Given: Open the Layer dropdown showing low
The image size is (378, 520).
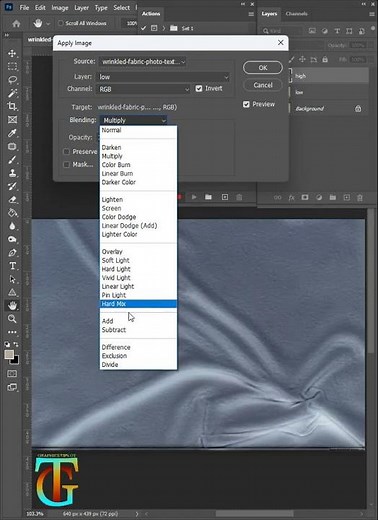Looking at the screenshot, I should point(163,77).
